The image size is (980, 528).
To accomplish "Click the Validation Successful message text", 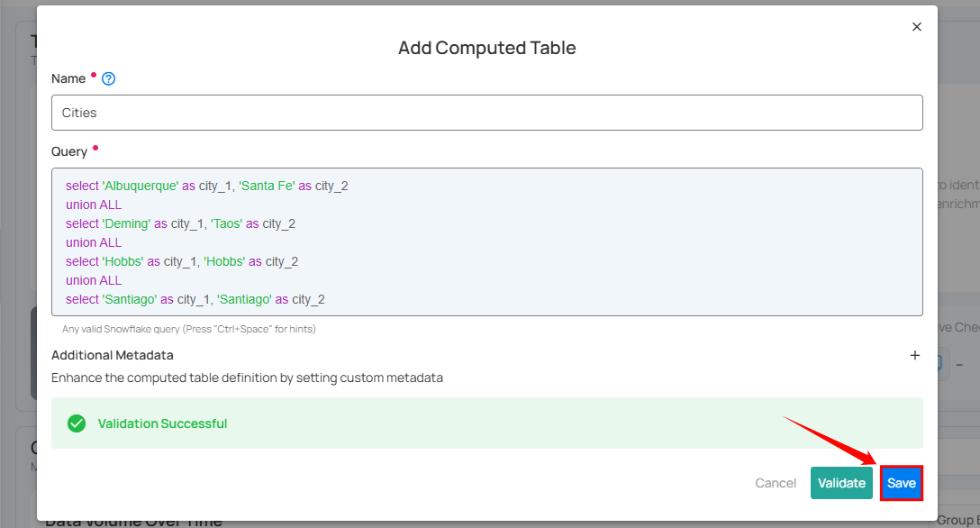I will click(x=162, y=423).
